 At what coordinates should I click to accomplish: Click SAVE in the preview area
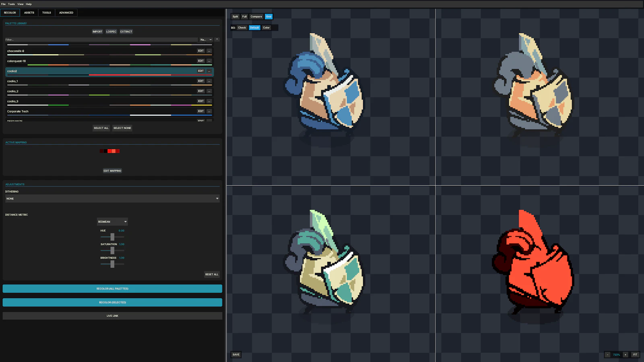point(236,355)
